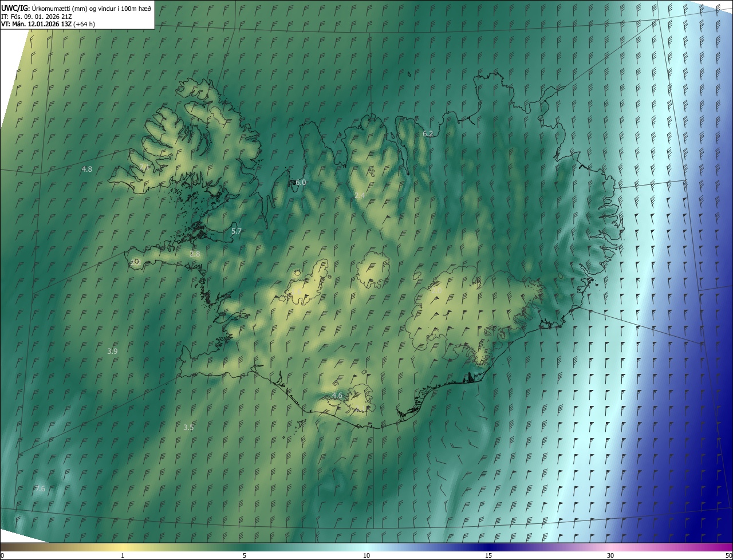The height and width of the screenshot is (560, 733).
Task: Click the '15' tick on the color scale
Action: (488, 555)
